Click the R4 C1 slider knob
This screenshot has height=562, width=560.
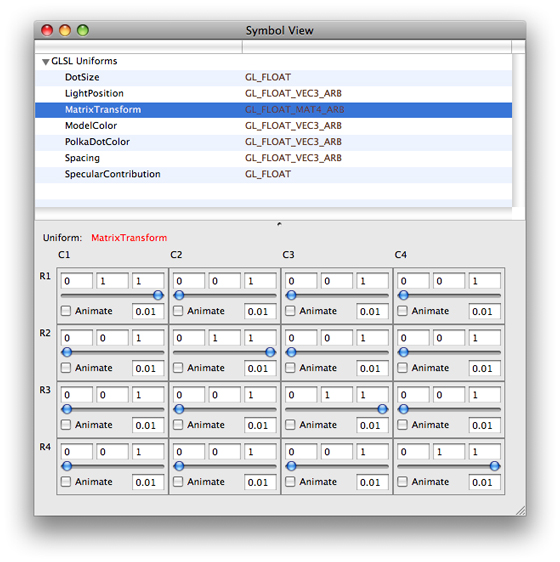point(67,466)
